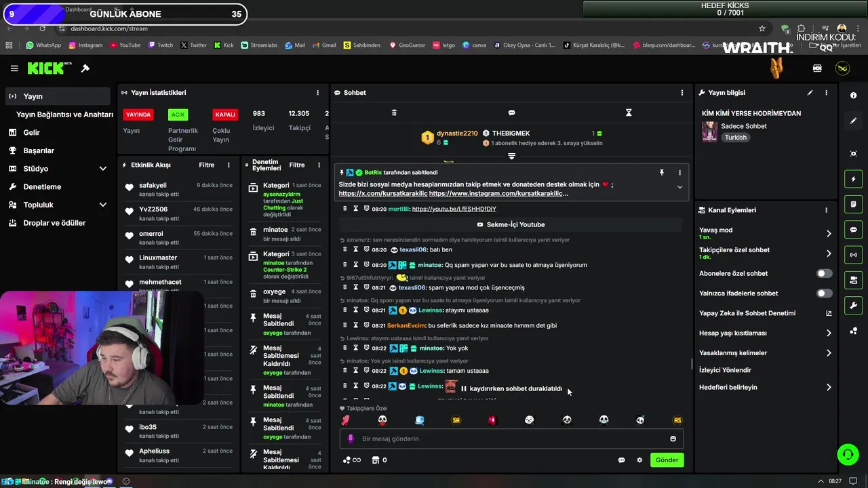Viewport: 868px width, 488px height.
Task: Open Yavaş mod settings arrow
Action: pyautogui.click(x=829, y=234)
